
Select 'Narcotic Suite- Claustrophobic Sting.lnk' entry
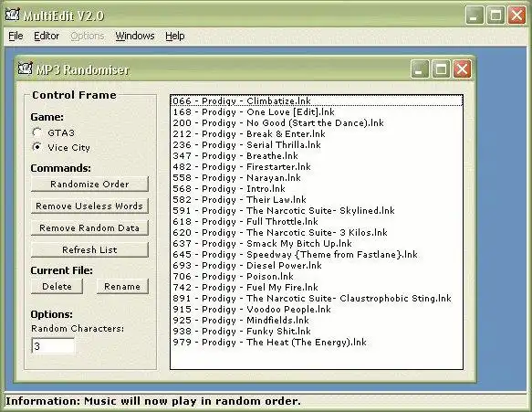tap(317, 298)
